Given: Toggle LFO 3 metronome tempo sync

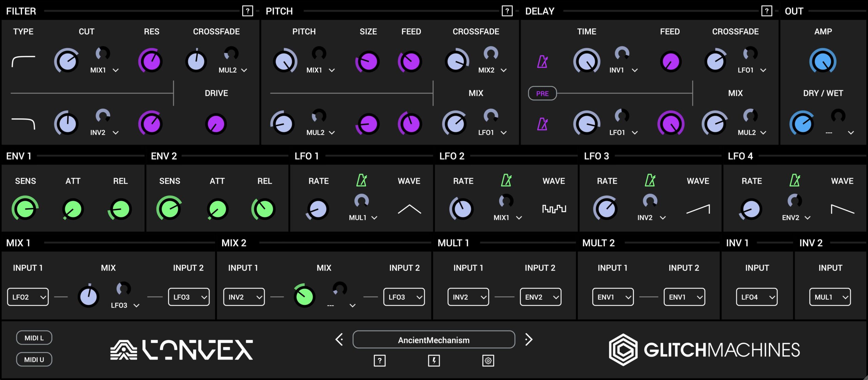Looking at the screenshot, I should click(x=650, y=180).
